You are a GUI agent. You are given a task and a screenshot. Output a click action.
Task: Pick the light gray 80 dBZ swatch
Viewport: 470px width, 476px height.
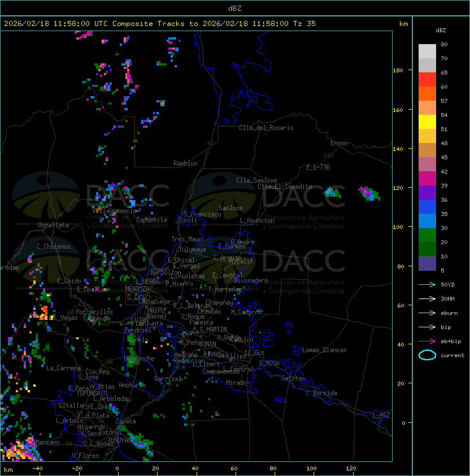coord(427,51)
